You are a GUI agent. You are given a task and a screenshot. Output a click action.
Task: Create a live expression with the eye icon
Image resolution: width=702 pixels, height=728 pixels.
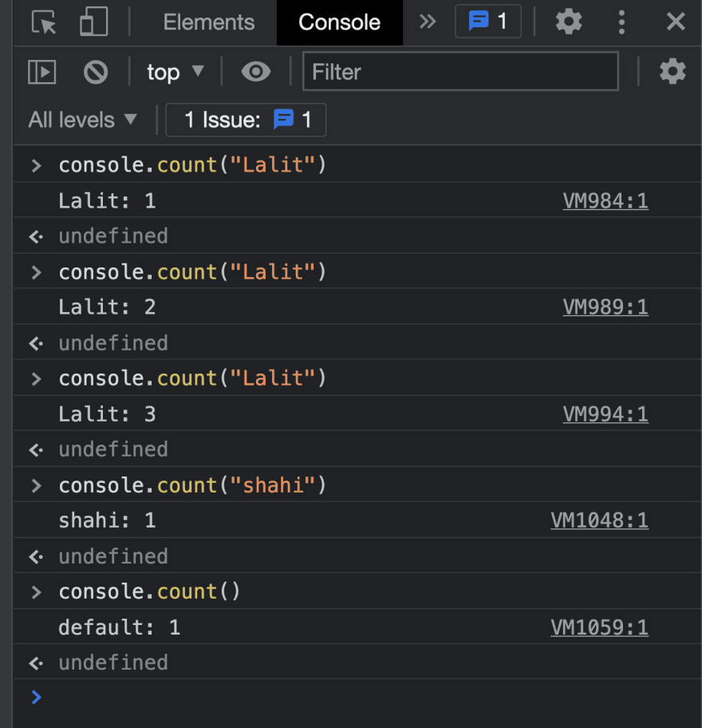tap(255, 72)
